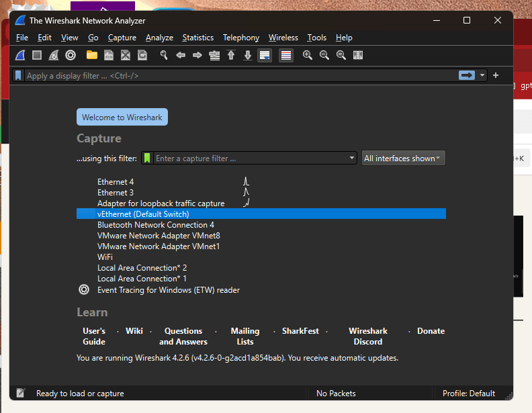The image size is (532, 413).
Task: Open a capture file via folder icon
Action: pos(92,55)
